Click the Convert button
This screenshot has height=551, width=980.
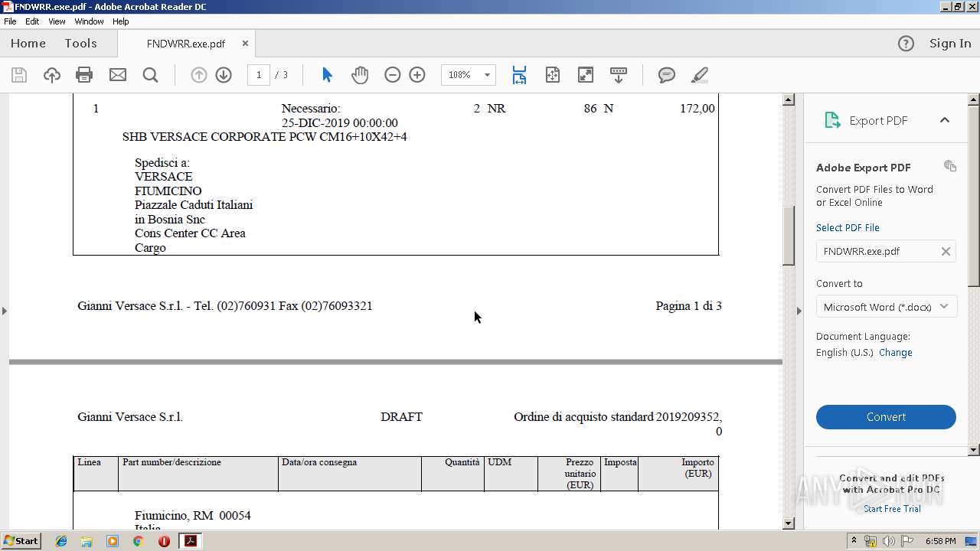click(x=886, y=417)
